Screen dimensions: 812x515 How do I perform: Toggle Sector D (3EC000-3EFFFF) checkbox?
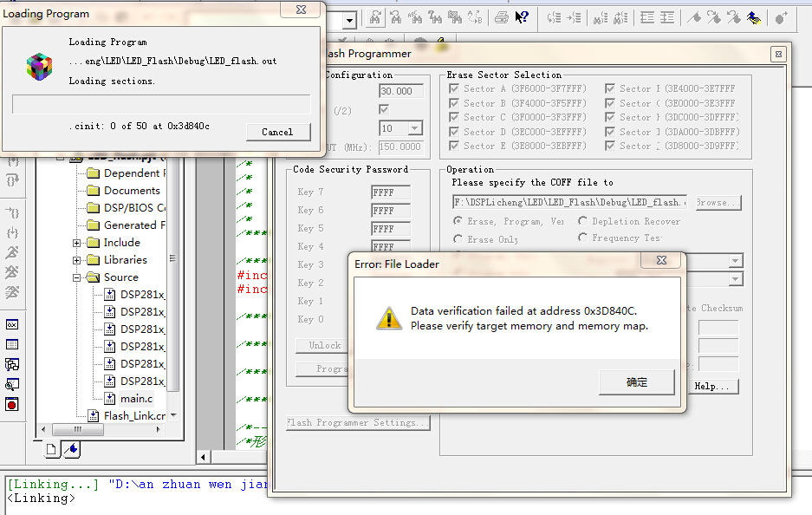click(x=454, y=132)
